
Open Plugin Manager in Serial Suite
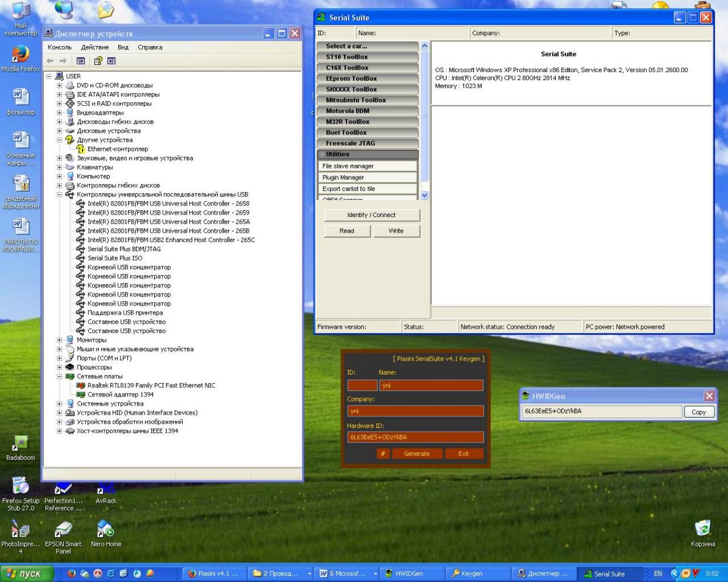pos(368,178)
